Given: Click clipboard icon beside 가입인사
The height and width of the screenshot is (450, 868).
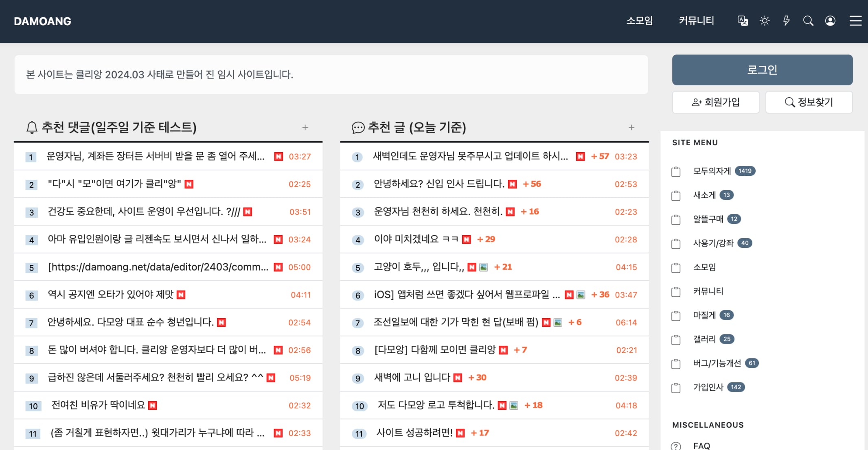Looking at the screenshot, I should click(676, 387).
